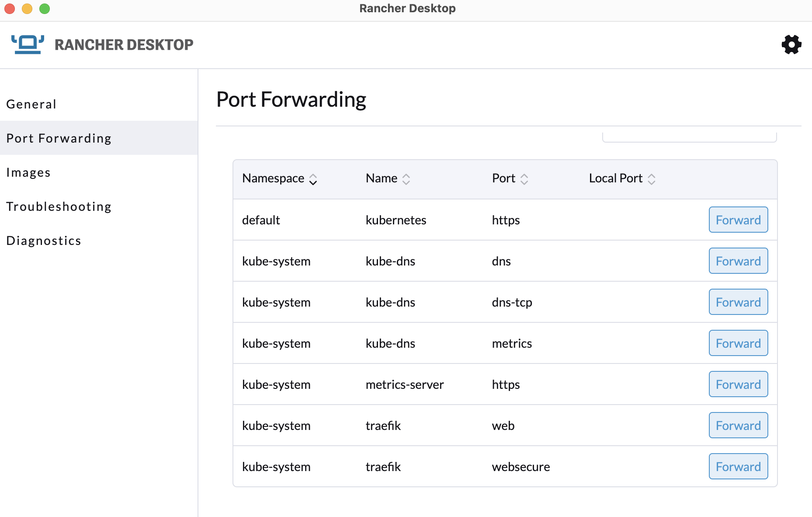The image size is (812, 517).
Task: Forward the kube-dns dns-tcp port
Action: tap(738, 302)
